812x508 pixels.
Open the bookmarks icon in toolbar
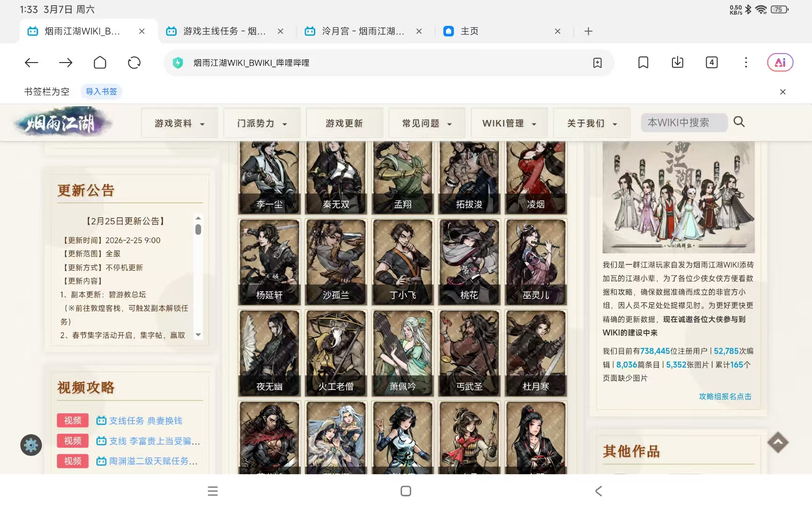pos(643,63)
